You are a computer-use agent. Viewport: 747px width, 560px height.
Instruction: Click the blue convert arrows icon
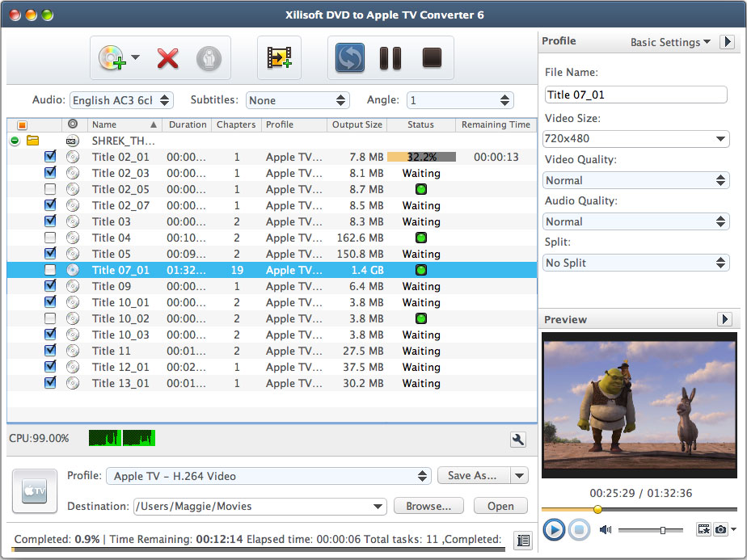click(x=349, y=58)
